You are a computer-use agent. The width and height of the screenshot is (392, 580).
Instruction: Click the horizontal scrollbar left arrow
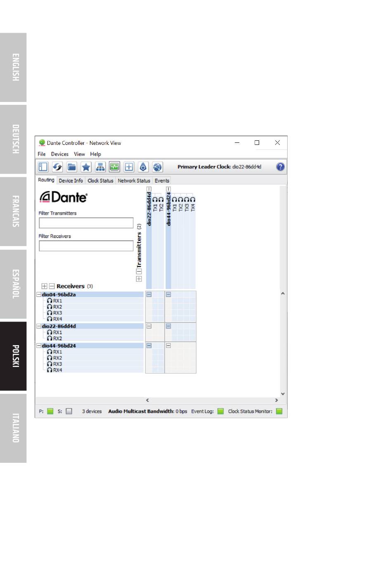coord(147,400)
